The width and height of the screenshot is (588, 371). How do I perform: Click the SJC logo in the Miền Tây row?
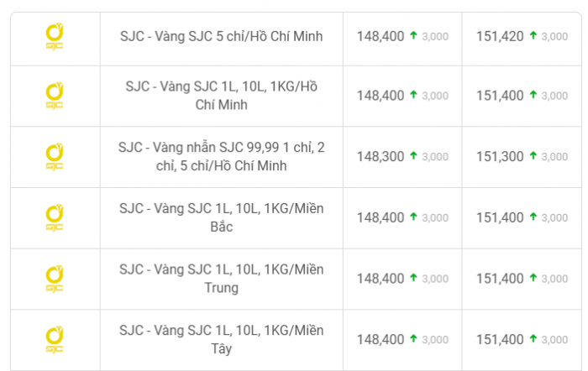point(55,340)
